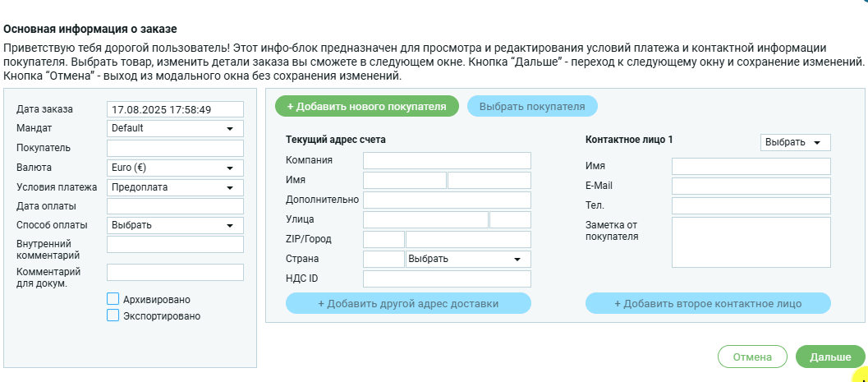Click the Заметка от покупателя text area

tap(751, 242)
